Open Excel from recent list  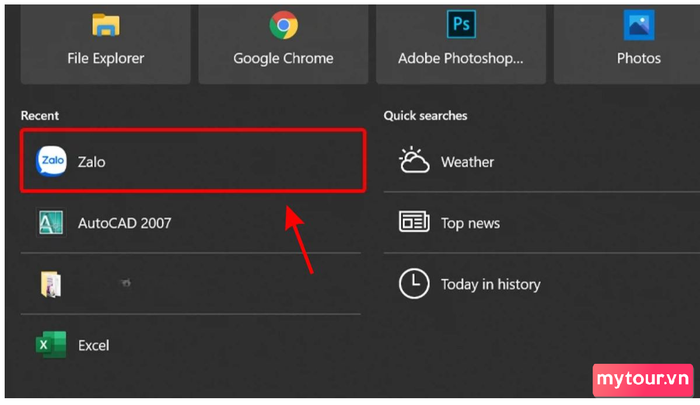pos(191,345)
